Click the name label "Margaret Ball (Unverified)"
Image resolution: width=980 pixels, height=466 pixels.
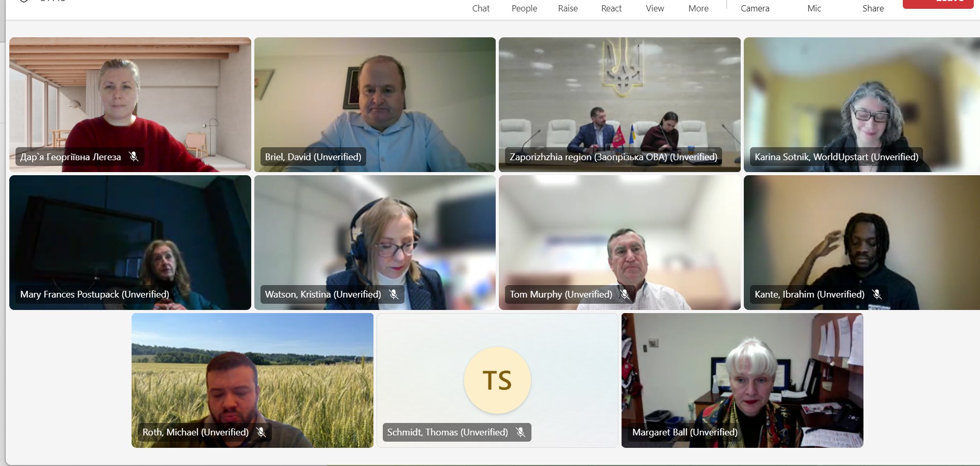pyautogui.click(x=685, y=432)
